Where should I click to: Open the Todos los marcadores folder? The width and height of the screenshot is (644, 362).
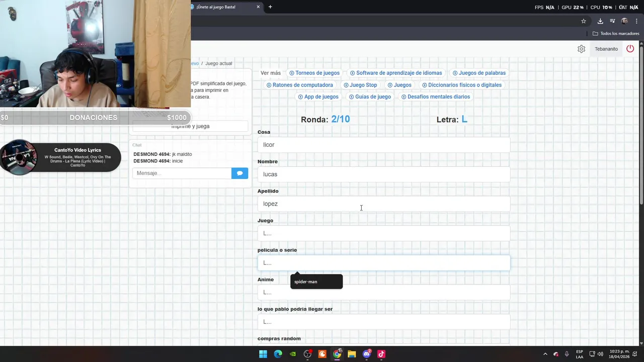(616, 34)
